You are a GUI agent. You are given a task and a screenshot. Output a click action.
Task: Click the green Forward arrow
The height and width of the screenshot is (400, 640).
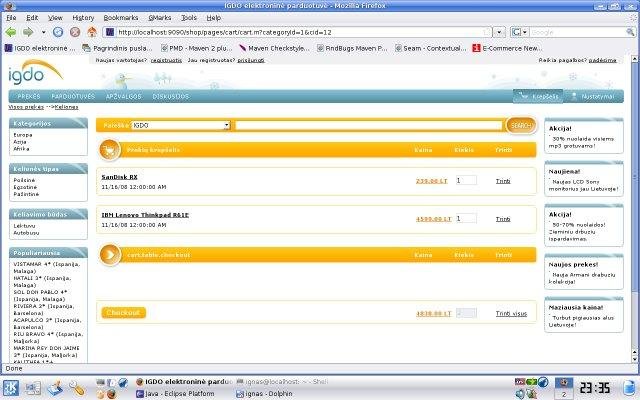pyautogui.click(x=28, y=32)
